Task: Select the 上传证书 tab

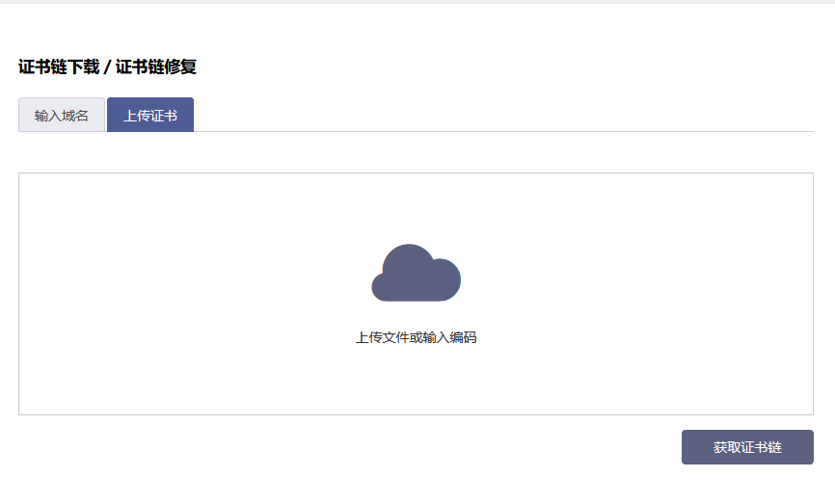Action: (150, 116)
